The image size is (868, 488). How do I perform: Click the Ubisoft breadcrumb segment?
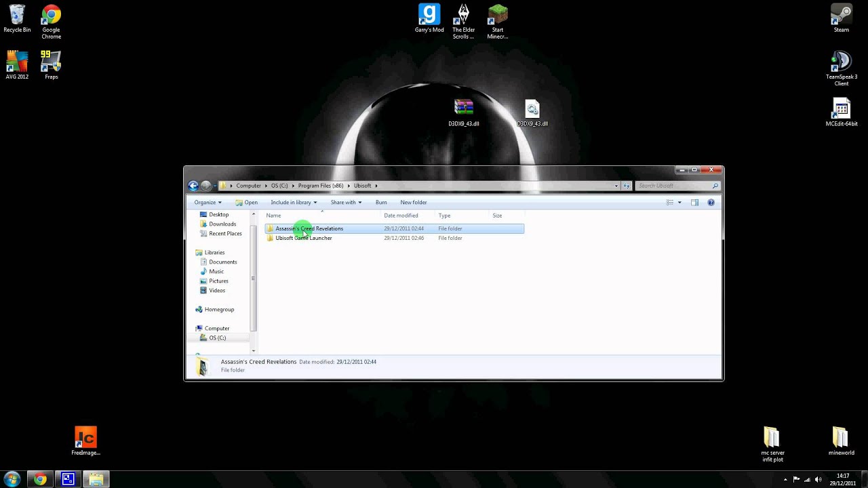point(362,186)
